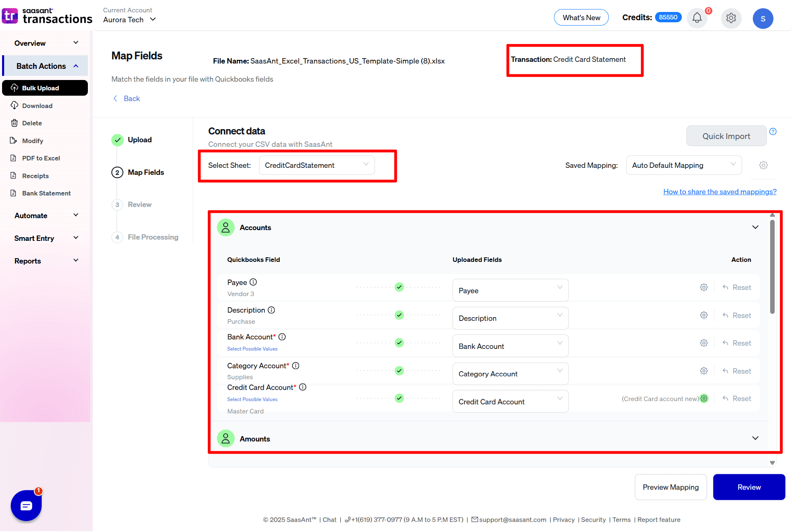Collapse the Batch Actions sidebar section

45,66
